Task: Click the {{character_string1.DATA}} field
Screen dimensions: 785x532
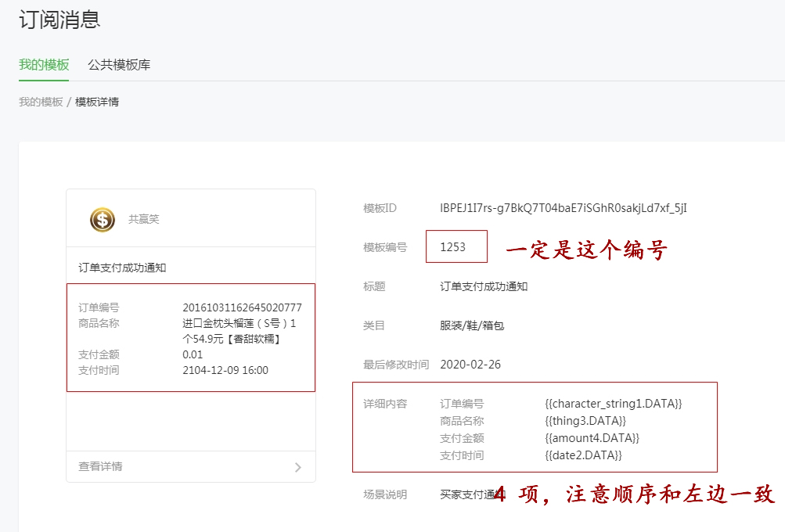Action: [x=614, y=404]
